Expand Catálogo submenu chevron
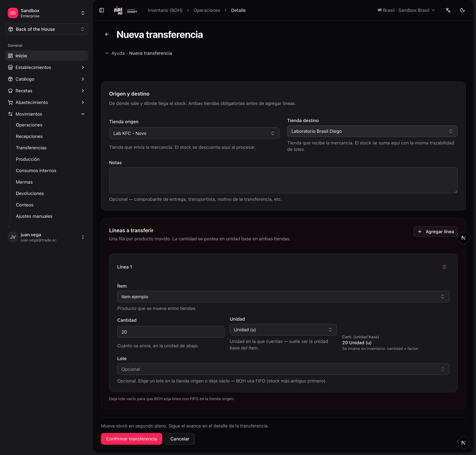 tap(83, 79)
